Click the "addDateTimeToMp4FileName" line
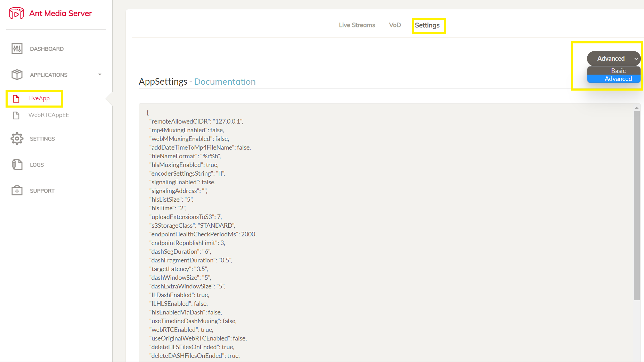The height and width of the screenshot is (362, 644). (x=200, y=148)
